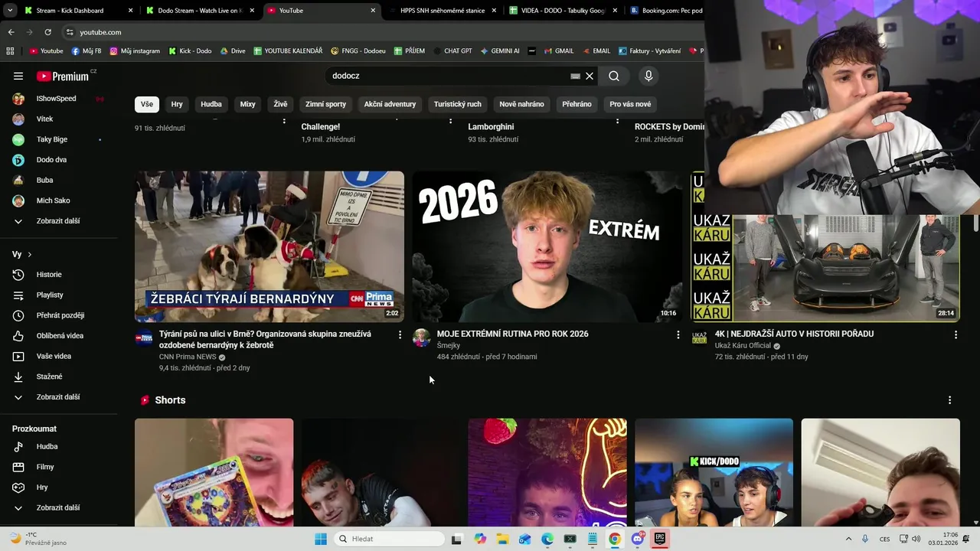This screenshot has height=551, width=980.
Task: Open on-screen keyboard icon in search box
Action: (x=575, y=76)
